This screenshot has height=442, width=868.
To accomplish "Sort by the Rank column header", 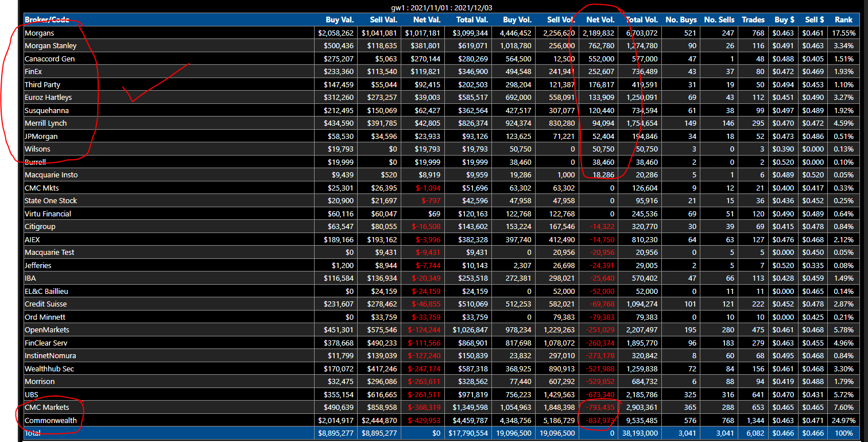I will (x=844, y=20).
